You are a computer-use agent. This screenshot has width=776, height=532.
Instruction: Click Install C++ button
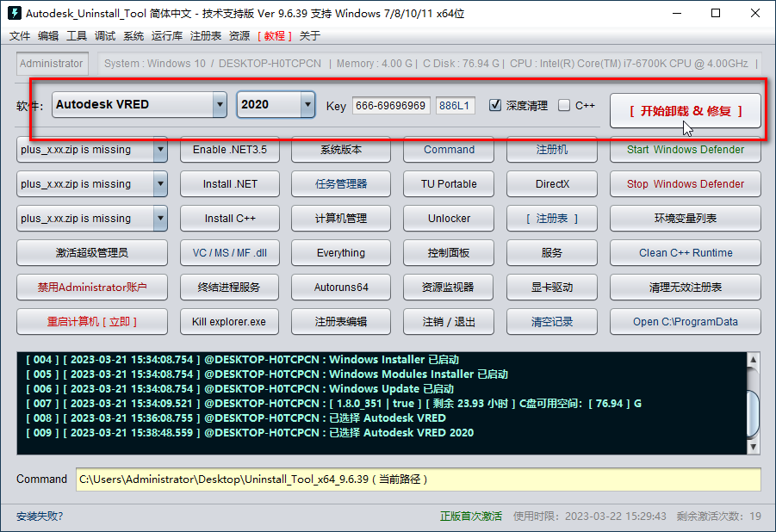230,219
